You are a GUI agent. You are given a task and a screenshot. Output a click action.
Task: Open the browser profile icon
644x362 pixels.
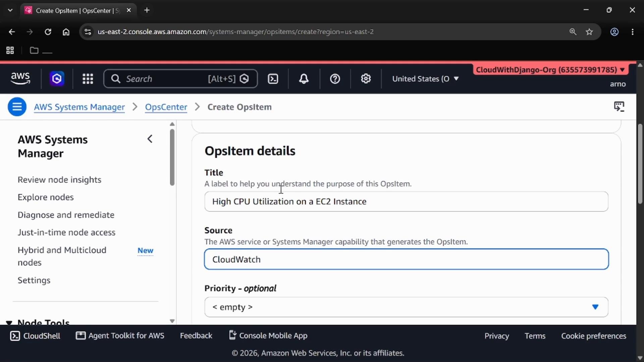click(614, 32)
